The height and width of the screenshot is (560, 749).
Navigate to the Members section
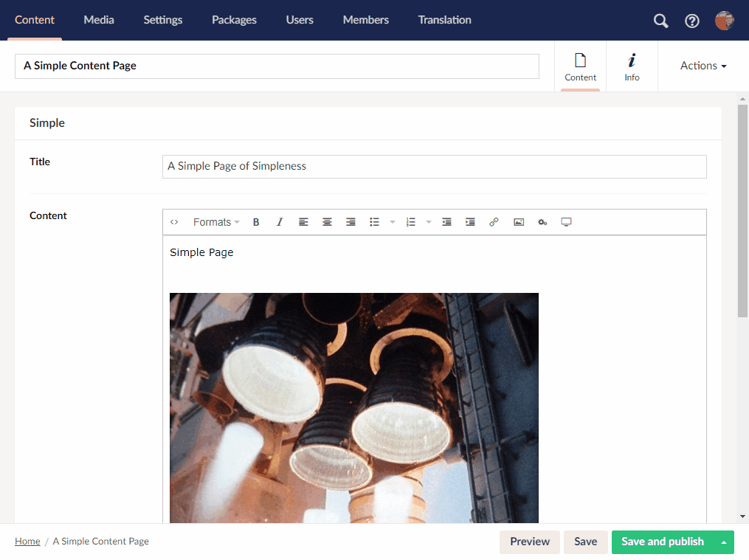click(366, 20)
